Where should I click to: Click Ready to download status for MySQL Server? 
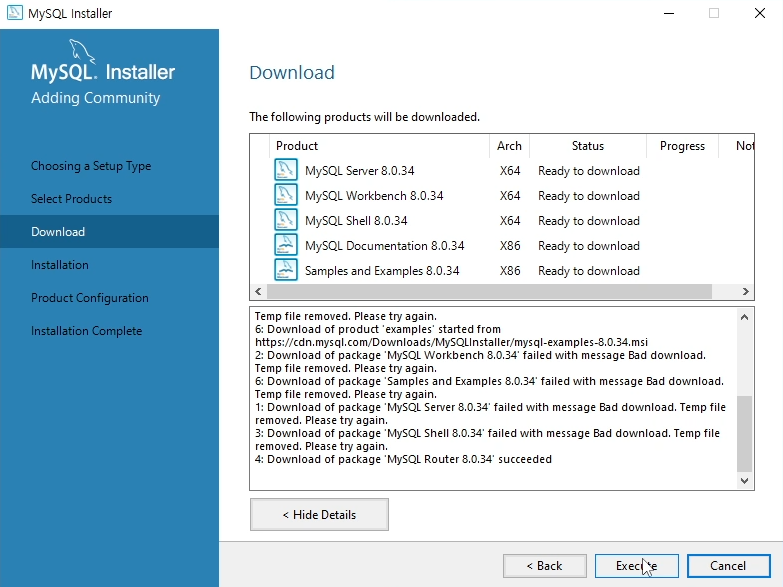pos(589,171)
